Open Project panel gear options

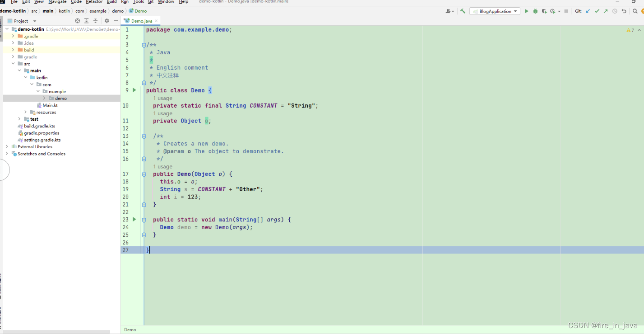click(107, 21)
